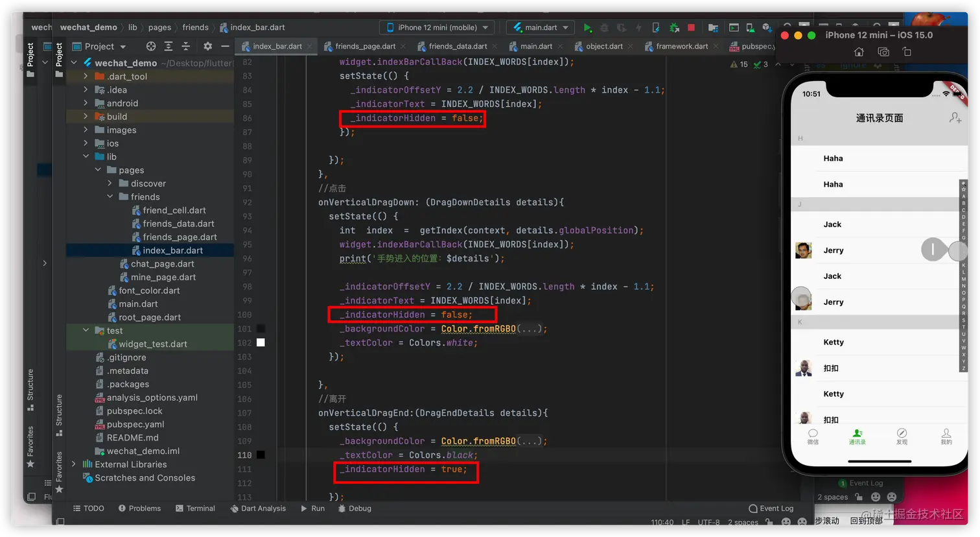Click the white color swatch on line 102
980x537 pixels.
pyautogui.click(x=261, y=342)
